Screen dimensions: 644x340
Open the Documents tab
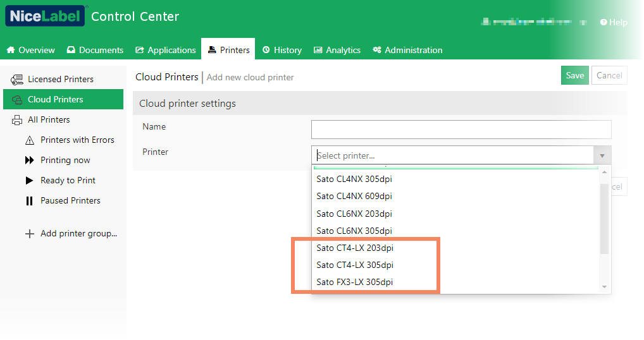click(x=96, y=50)
